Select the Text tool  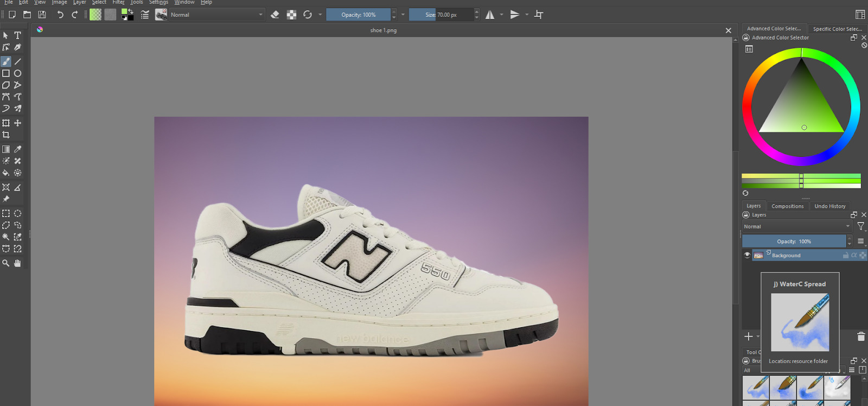(18, 35)
